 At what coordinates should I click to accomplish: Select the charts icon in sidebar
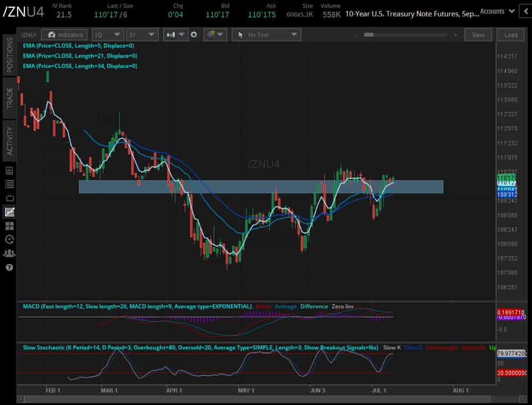(9, 212)
